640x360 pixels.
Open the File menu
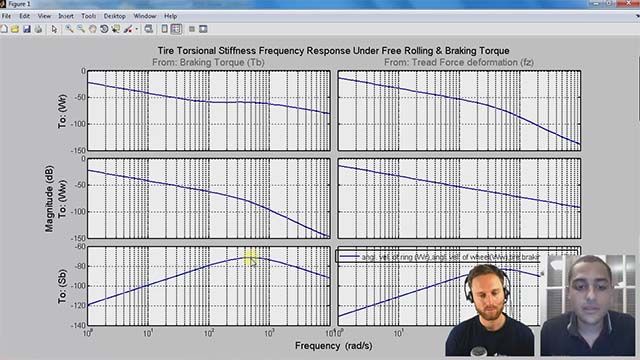coord(6,16)
